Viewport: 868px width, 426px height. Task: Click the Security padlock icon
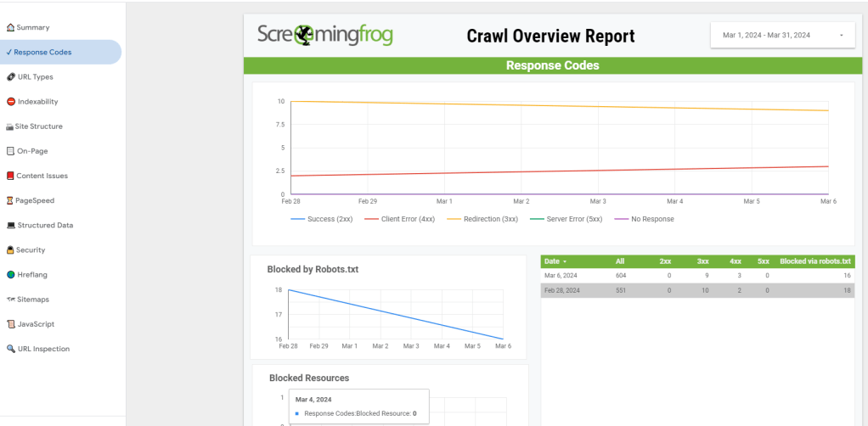[x=10, y=250]
